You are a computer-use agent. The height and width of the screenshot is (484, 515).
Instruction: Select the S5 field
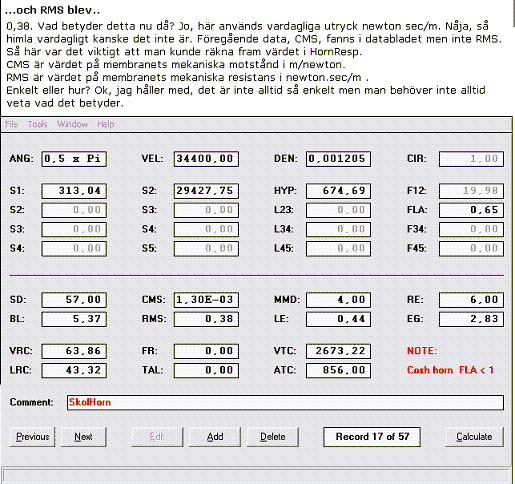[x=206, y=249]
